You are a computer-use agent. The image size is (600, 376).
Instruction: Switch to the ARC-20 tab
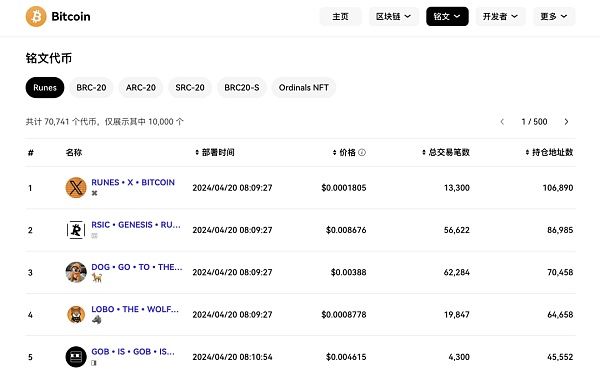[x=141, y=88]
